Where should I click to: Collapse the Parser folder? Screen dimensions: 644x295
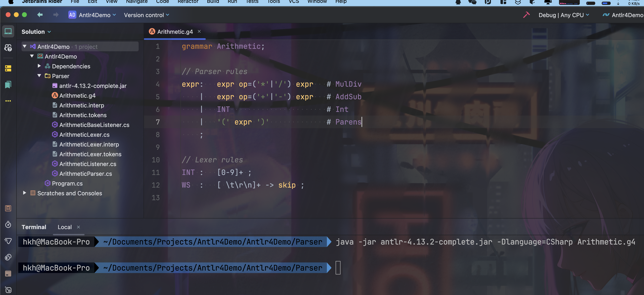click(39, 76)
